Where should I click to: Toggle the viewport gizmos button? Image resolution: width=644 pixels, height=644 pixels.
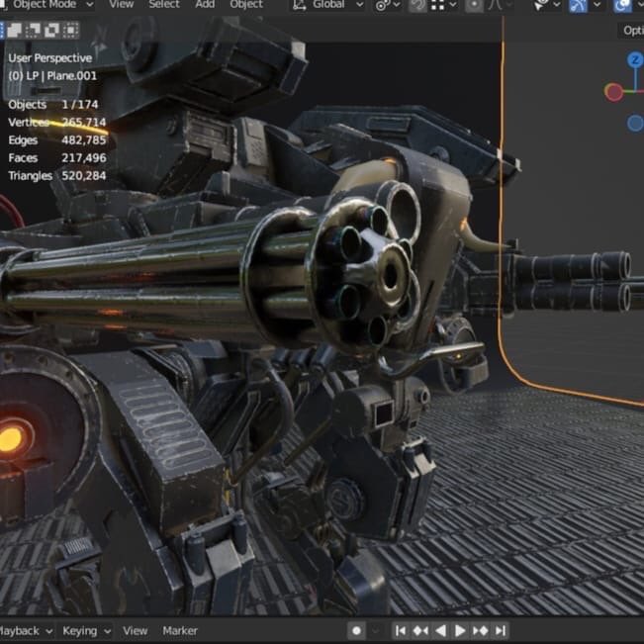578,6
